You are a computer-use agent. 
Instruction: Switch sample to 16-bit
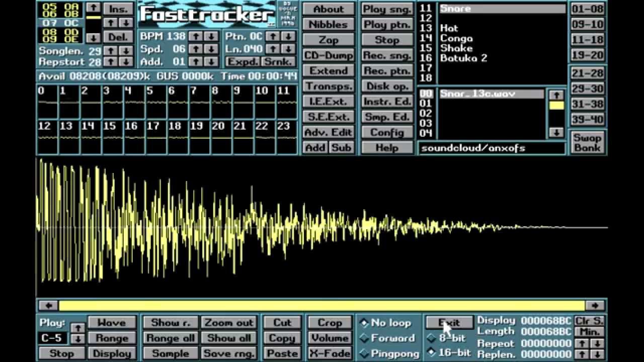pos(449,352)
